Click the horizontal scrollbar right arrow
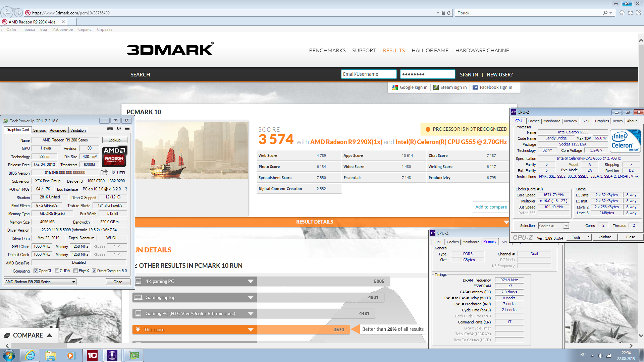The image size is (644, 362). click(x=631, y=346)
